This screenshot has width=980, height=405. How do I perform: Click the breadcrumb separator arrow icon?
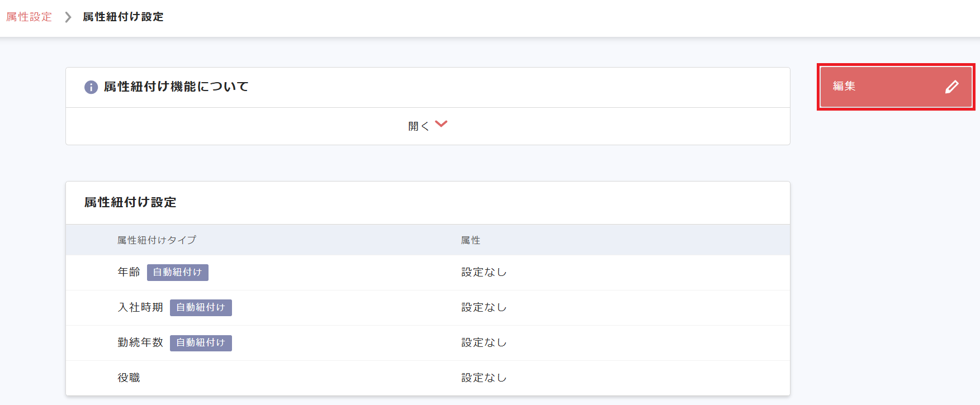(x=68, y=17)
